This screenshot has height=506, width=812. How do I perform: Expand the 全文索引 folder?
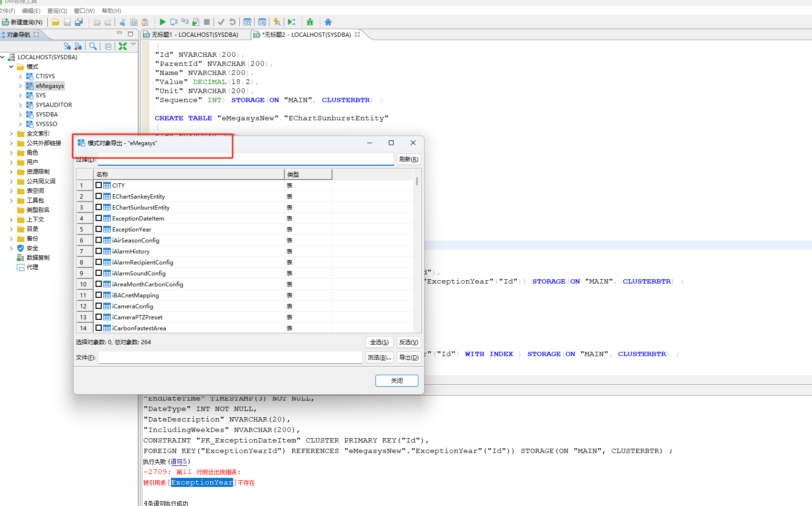[x=11, y=134]
